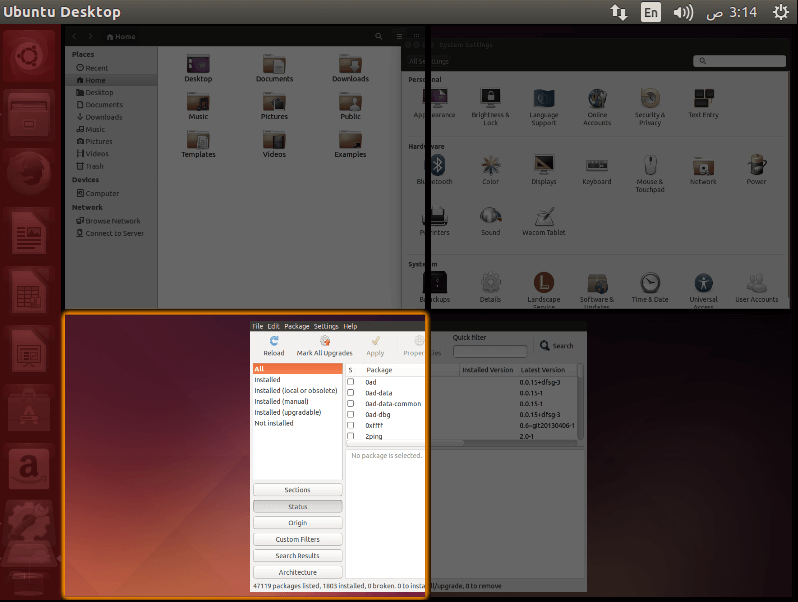
Task: Open the Bluetooth settings icon
Action: pyautogui.click(x=438, y=165)
